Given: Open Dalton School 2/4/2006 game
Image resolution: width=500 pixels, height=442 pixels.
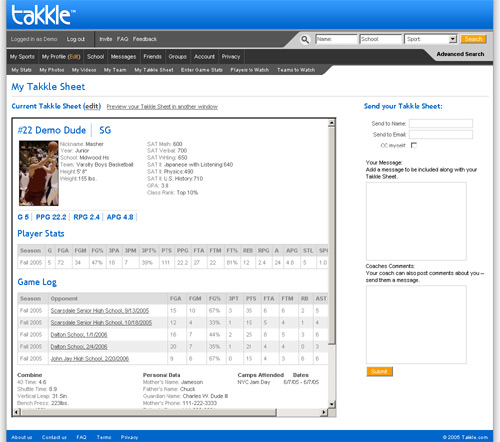Looking at the screenshot, I should pyautogui.click(x=79, y=347).
